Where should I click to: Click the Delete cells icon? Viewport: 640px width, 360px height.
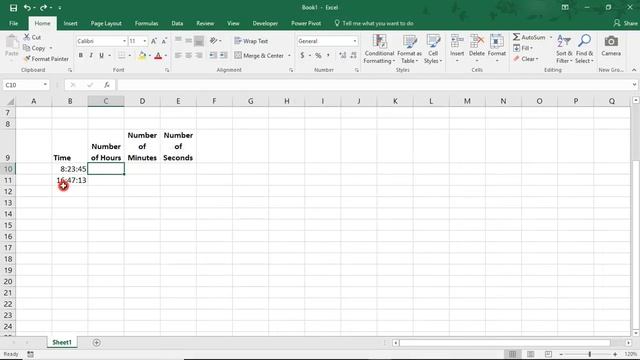(476, 42)
